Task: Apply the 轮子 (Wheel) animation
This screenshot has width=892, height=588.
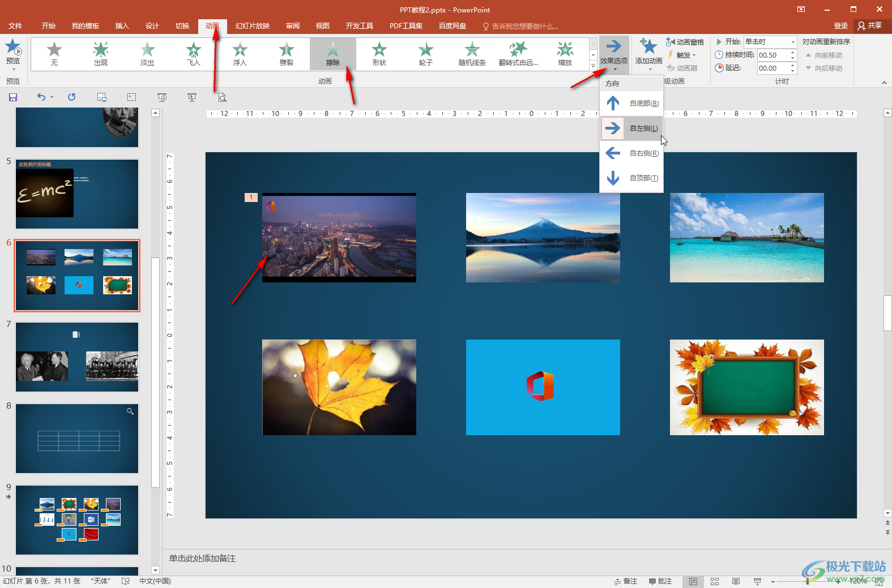Action: [426, 54]
